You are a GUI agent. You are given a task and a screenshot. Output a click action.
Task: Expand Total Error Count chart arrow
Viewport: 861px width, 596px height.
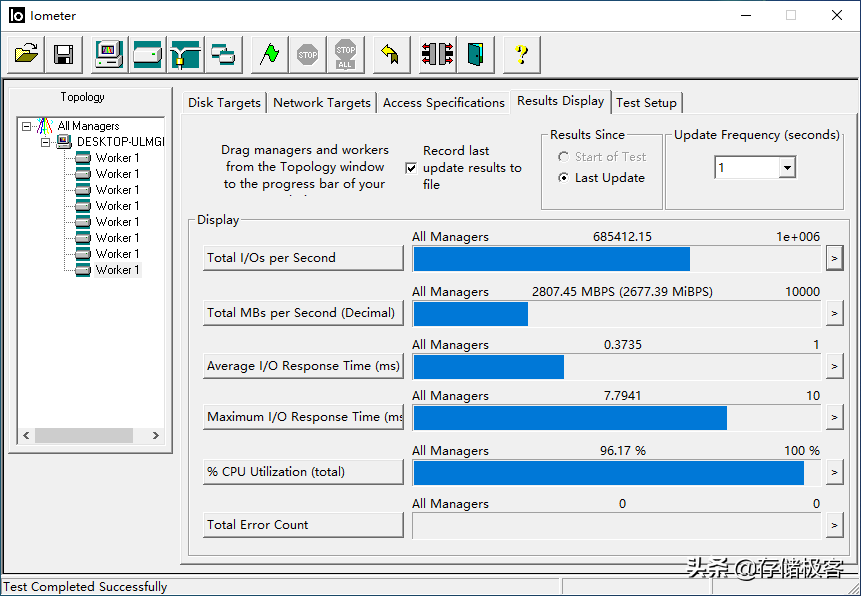click(835, 525)
